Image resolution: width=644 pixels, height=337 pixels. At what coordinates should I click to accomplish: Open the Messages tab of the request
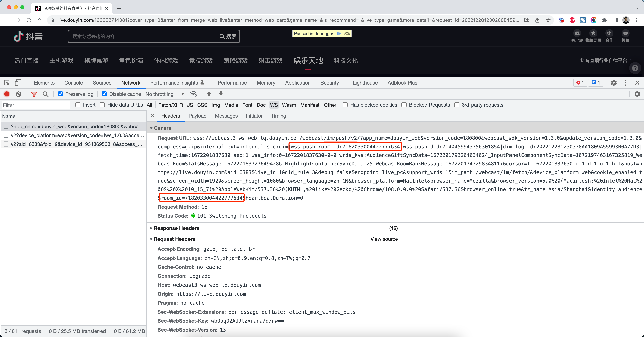click(x=226, y=116)
